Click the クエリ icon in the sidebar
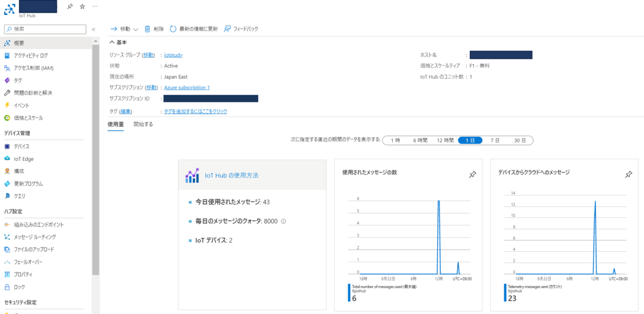Viewport: 644px width, 314px height. [7, 196]
